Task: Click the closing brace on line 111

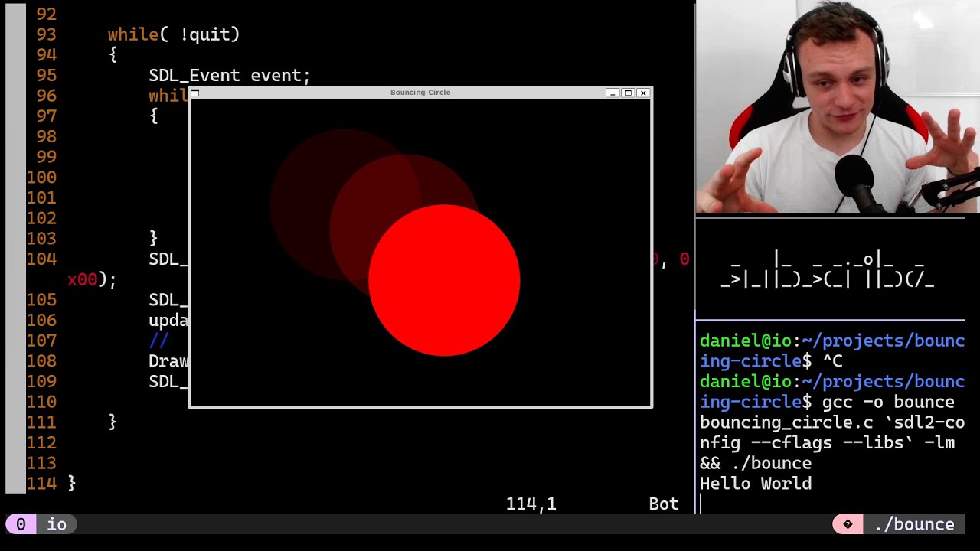Action: (113, 422)
